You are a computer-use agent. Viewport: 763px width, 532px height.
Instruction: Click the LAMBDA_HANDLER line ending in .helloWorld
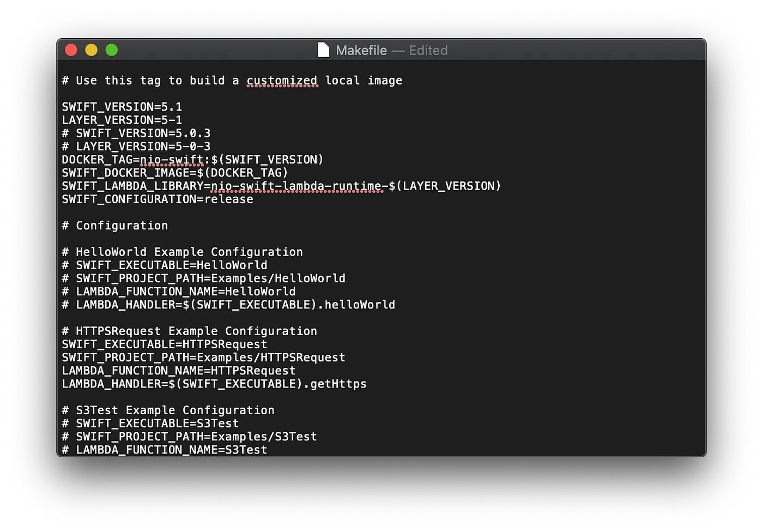point(228,305)
